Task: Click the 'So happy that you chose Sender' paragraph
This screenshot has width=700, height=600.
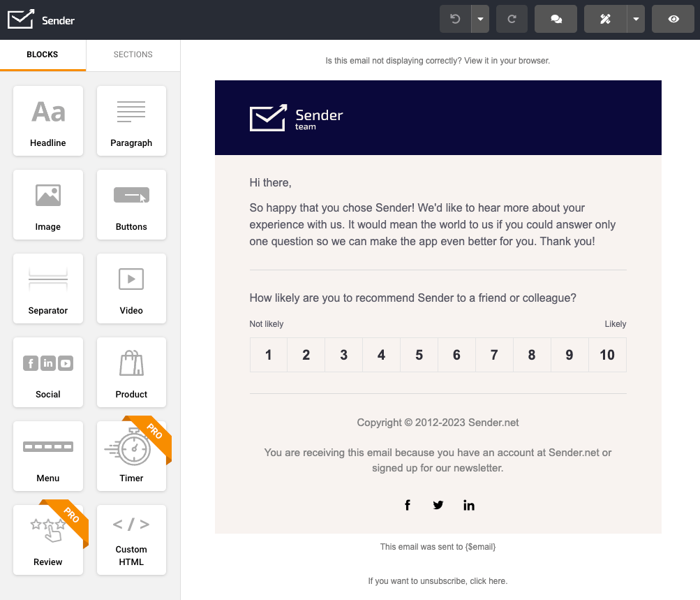Action: pyautogui.click(x=433, y=225)
